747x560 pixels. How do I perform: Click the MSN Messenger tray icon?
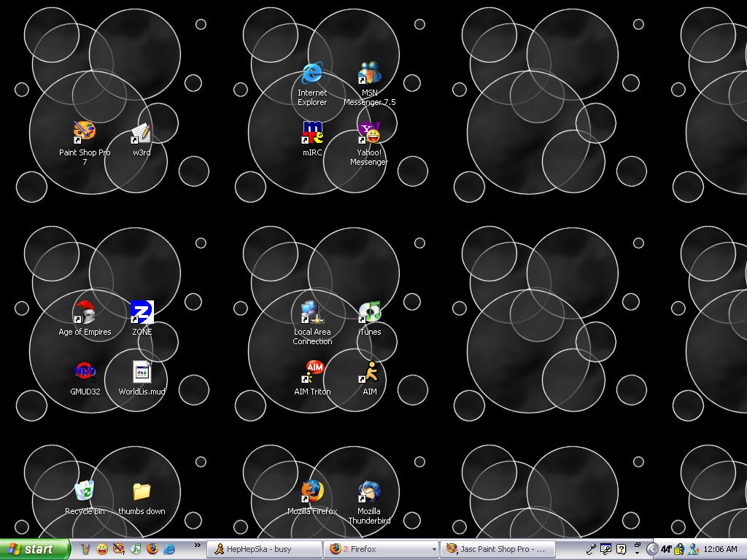(693, 549)
